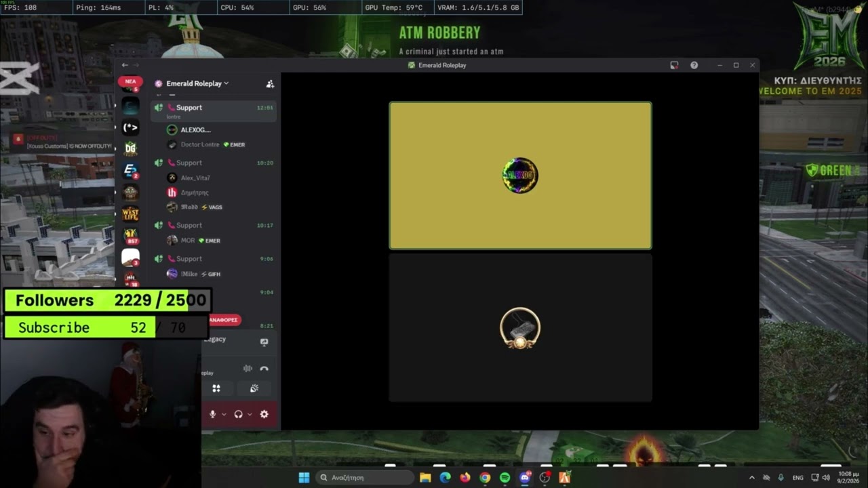Click the taskbar Αναζήτηση search box
This screenshot has width=868, height=488.
tap(366, 478)
